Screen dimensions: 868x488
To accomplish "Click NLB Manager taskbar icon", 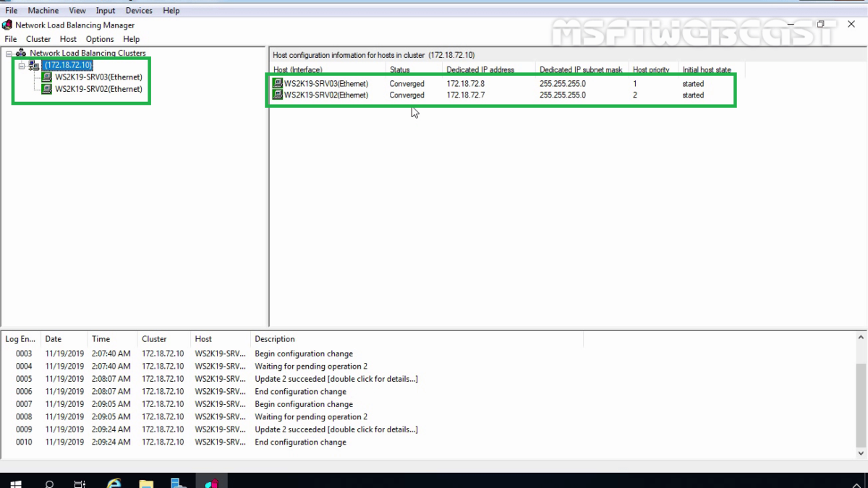I will 211,483.
